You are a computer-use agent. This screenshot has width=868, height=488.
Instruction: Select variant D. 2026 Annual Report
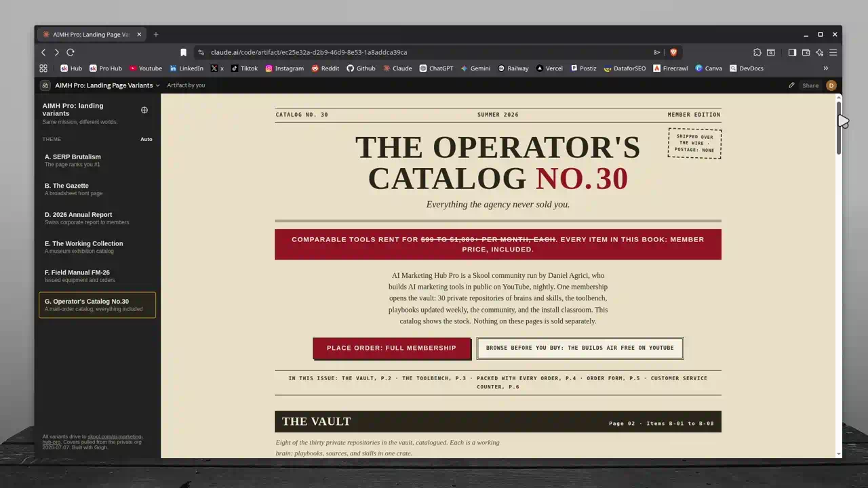[97, 218]
